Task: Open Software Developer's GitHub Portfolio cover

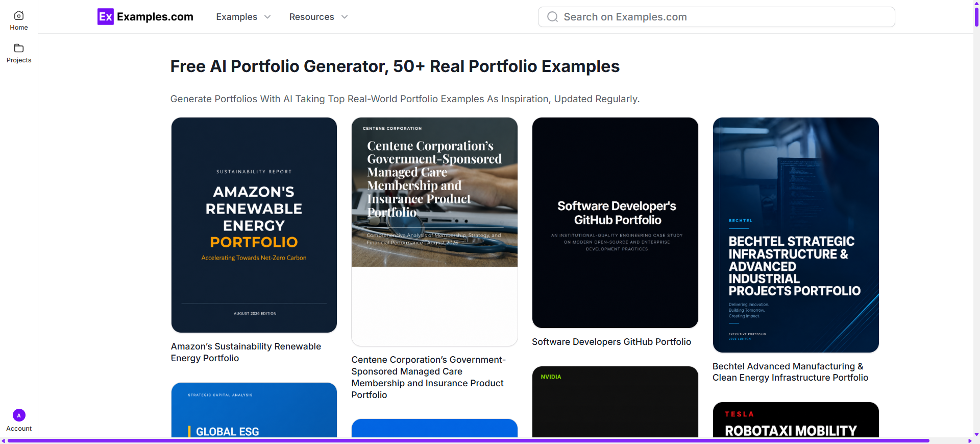Action: (x=615, y=223)
